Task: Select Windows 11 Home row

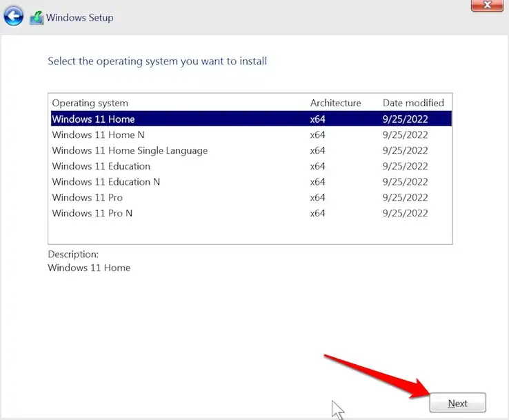Action: click(x=251, y=119)
